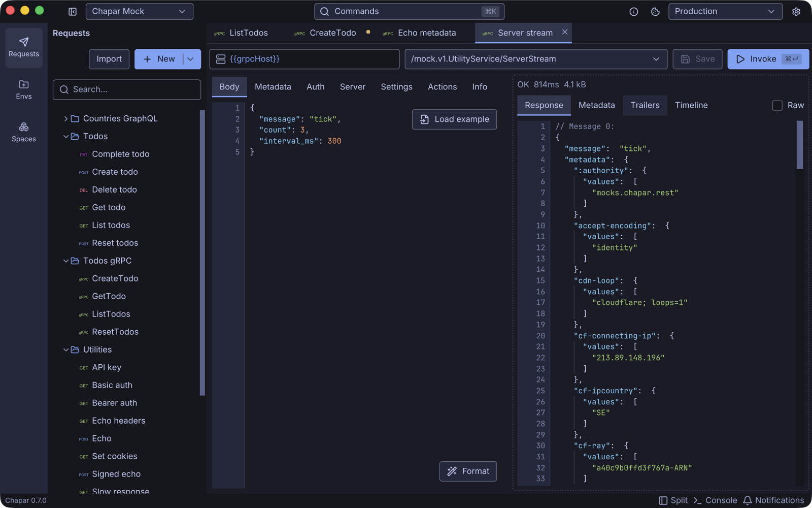Select the API key request
The image size is (812, 508).
(x=107, y=367)
